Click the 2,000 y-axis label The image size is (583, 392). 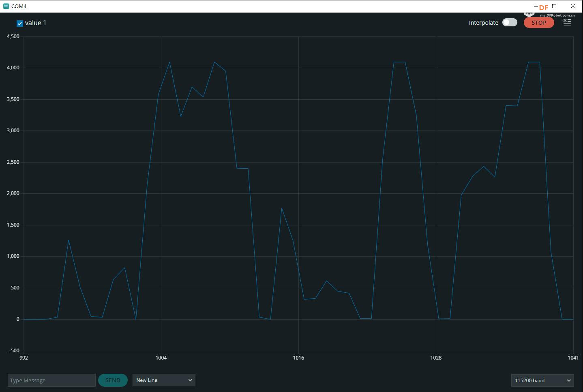(13, 193)
